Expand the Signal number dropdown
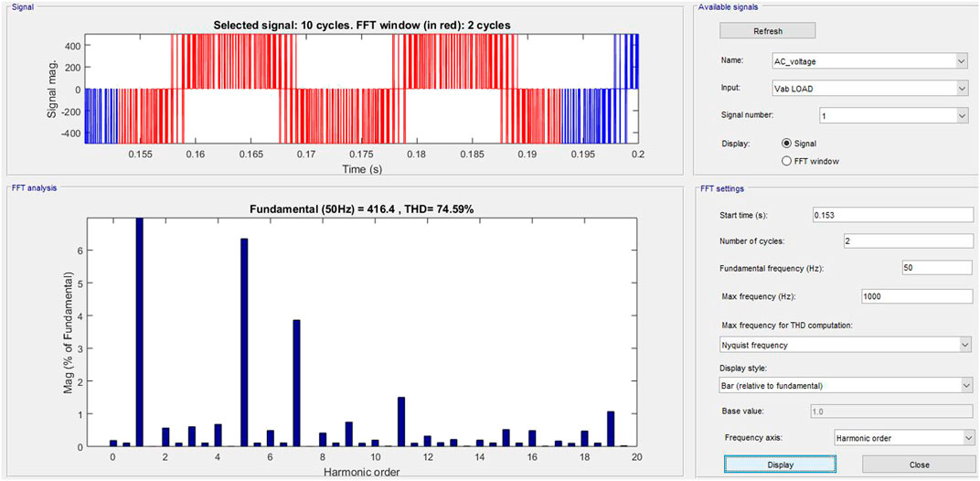This screenshot has height=481, width=980. click(x=893, y=115)
